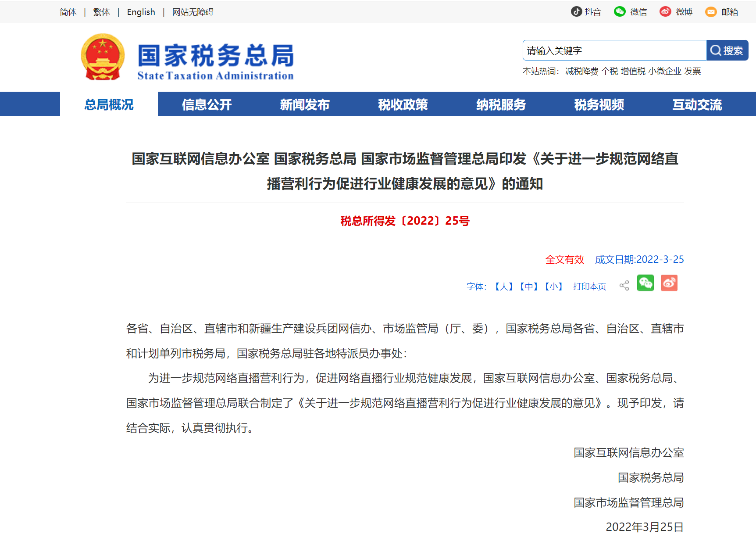Set font size to large 【大】
This screenshot has width=756, height=548.
tap(503, 287)
